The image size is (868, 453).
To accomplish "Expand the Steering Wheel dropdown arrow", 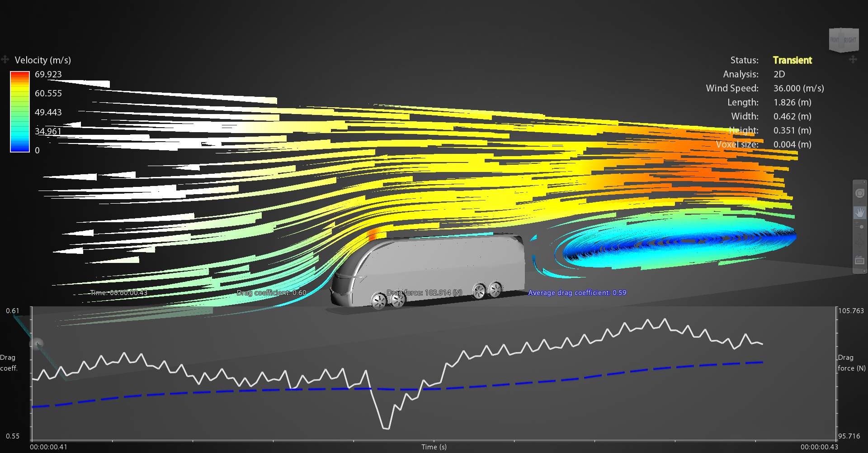I will pos(859,202).
